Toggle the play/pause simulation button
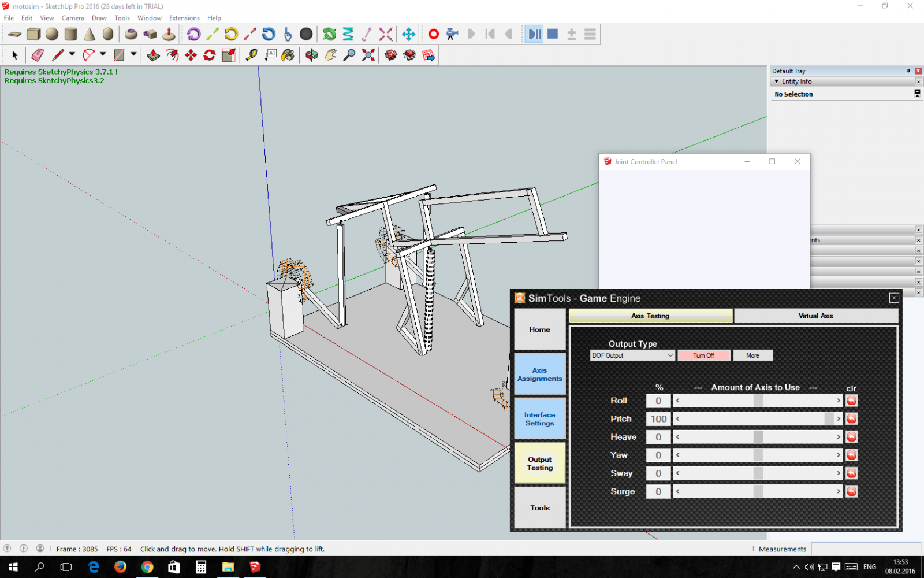This screenshot has width=924, height=578. pyautogui.click(x=534, y=34)
